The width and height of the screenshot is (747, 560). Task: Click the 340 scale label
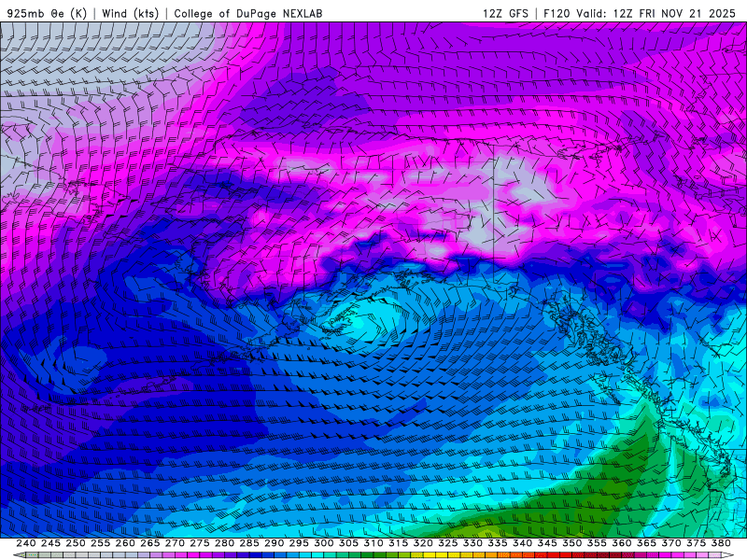point(522,543)
